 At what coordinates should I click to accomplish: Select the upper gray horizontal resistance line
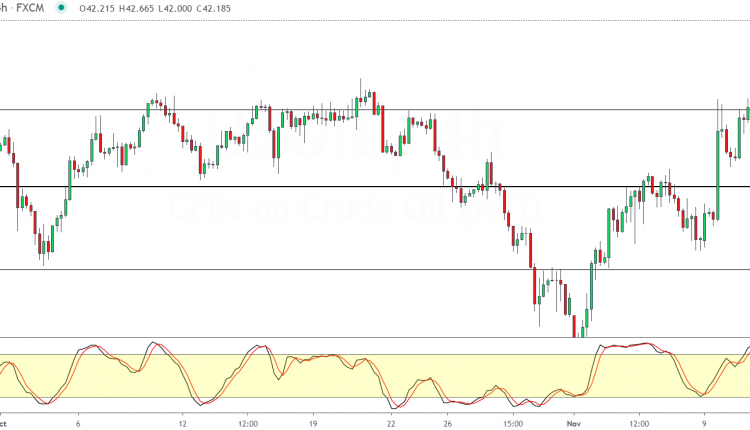click(375, 110)
